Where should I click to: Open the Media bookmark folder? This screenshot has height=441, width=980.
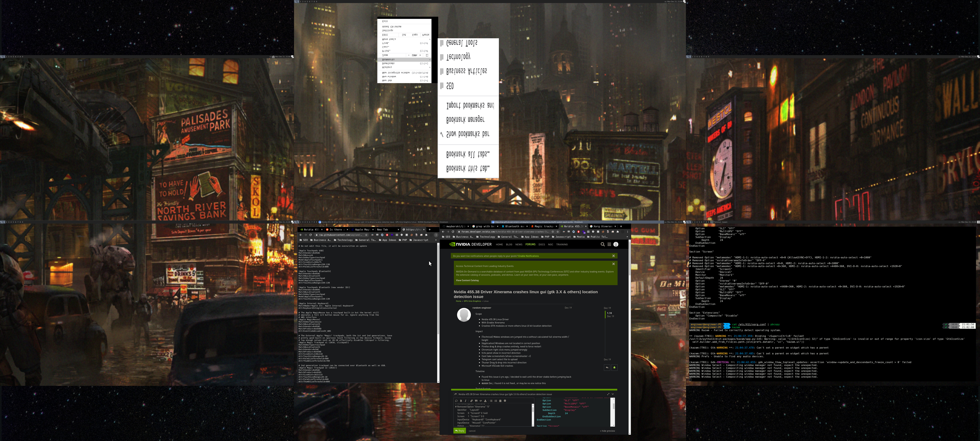pyautogui.click(x=579, y=237)
